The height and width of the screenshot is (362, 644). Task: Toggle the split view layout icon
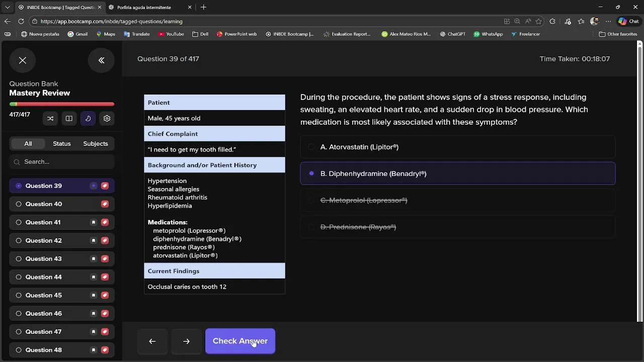69,119
